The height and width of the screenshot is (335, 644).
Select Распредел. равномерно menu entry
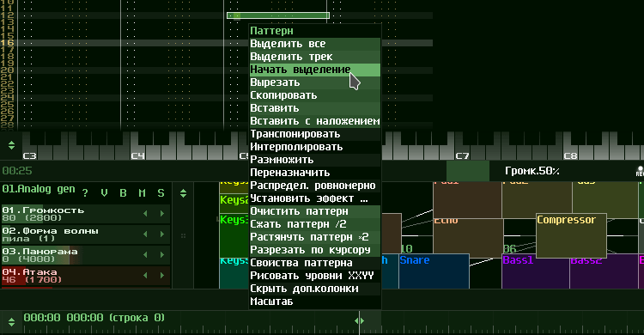point(315,186)
